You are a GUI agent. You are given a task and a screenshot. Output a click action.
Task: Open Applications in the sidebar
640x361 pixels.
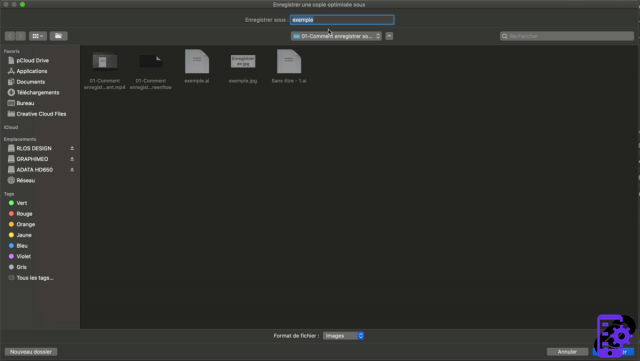[31, 71]
